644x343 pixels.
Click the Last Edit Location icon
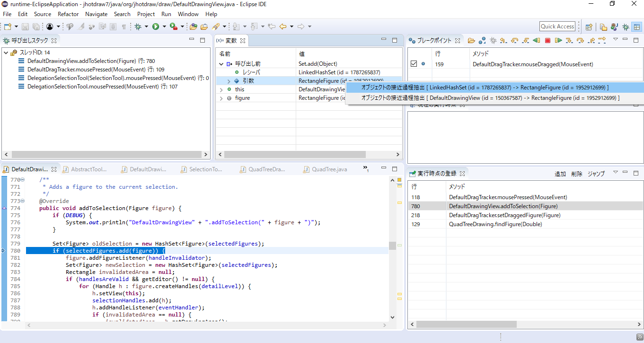tap(272, 26)
